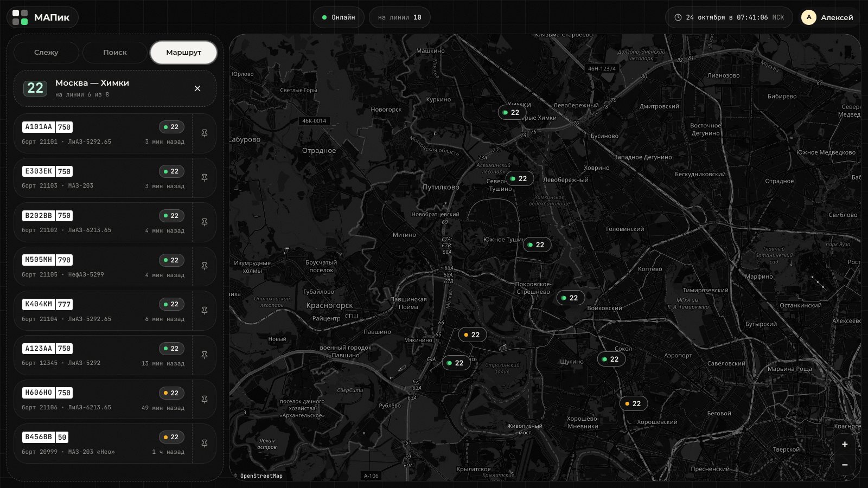Pin the vehicle Е303ЕК 750
The image size is (868, 488).
coord(205,178)
